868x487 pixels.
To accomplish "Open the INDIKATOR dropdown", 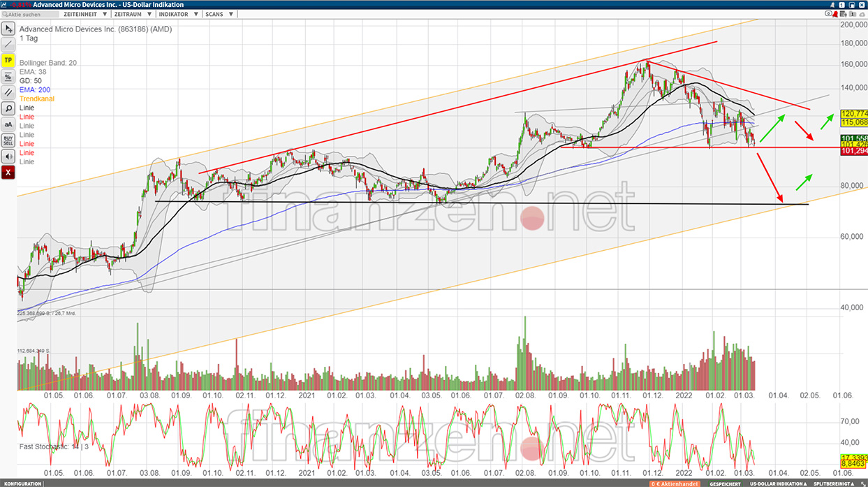I will click(177, 14).
